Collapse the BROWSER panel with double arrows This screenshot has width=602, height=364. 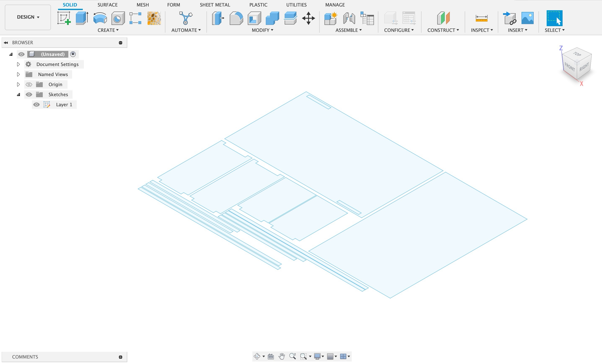coord(6,43)
